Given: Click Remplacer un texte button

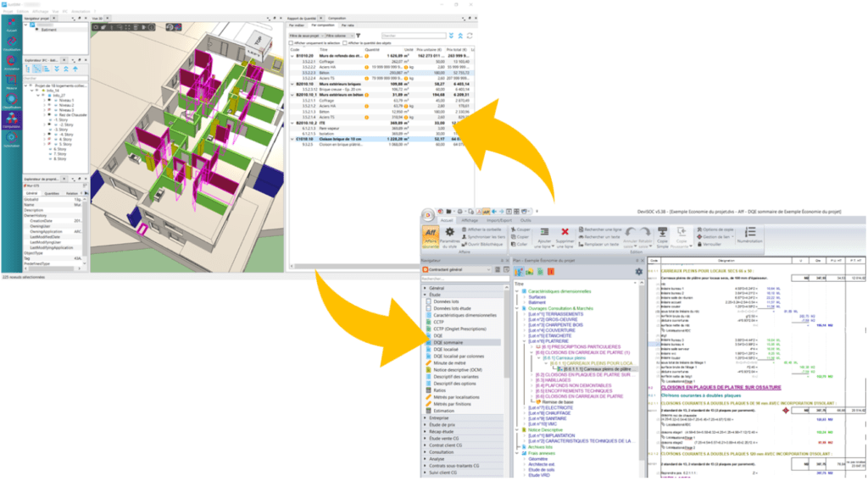Looking at the screenshot, I should pos(599,244).
